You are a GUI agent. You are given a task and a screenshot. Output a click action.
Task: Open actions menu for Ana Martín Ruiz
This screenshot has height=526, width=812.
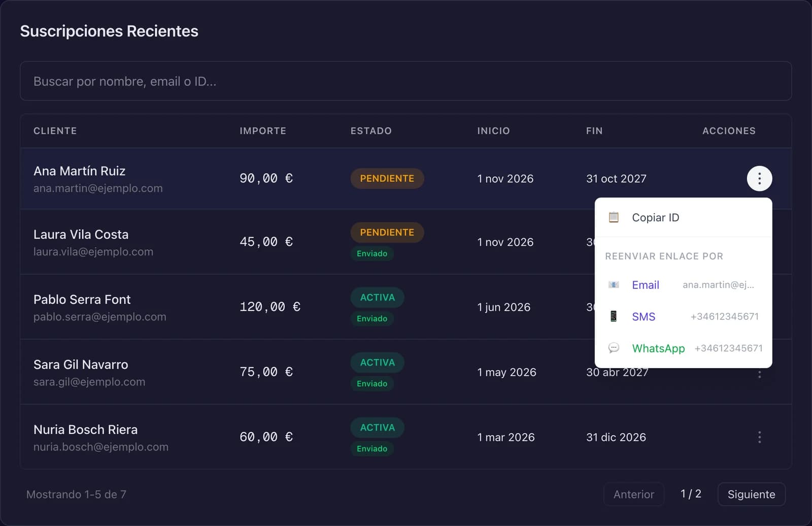759,178
